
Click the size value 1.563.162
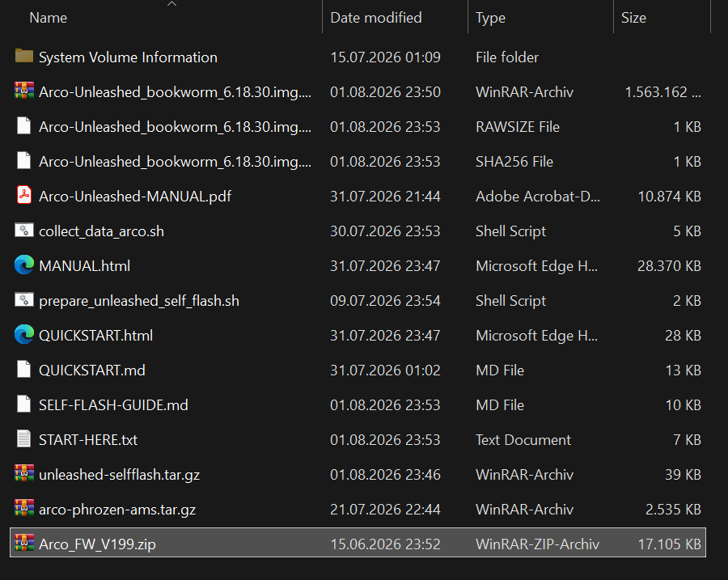tap(663, 92)
